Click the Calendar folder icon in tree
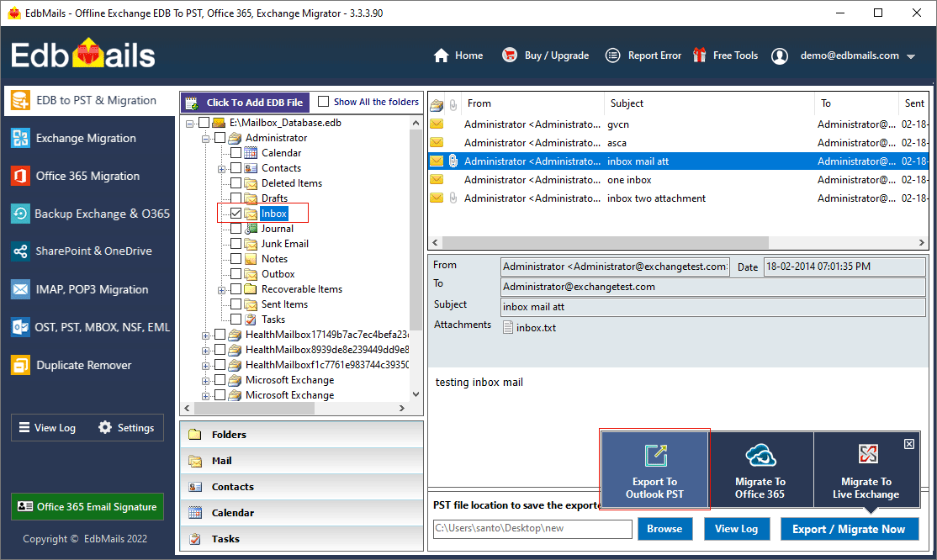 251,153
